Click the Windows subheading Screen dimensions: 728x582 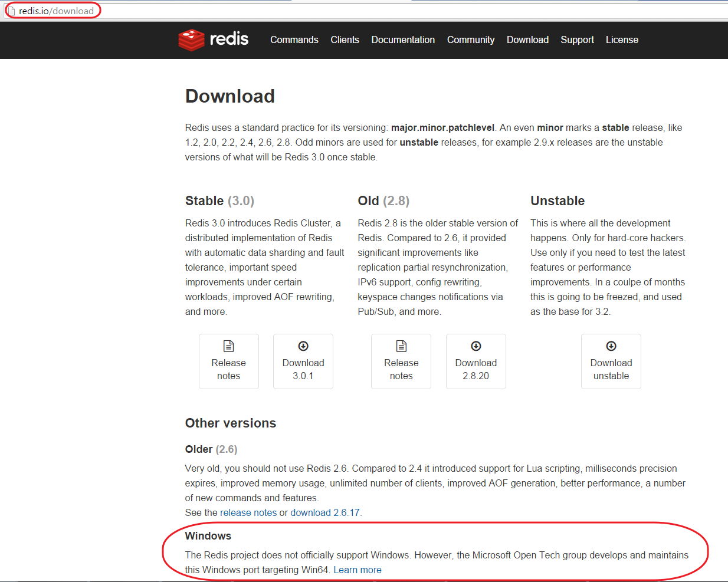click(x=208, y=535)
